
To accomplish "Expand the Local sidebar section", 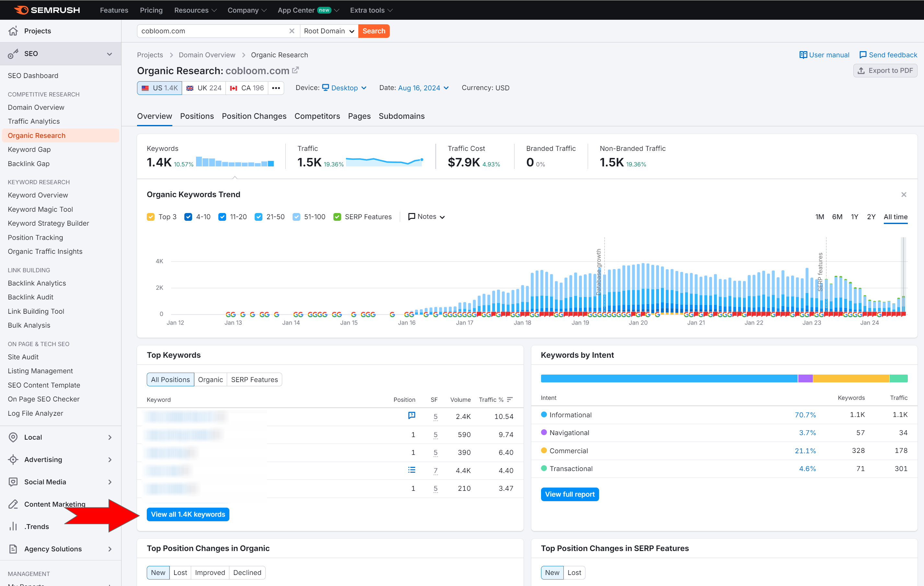I will pos(110,437).
